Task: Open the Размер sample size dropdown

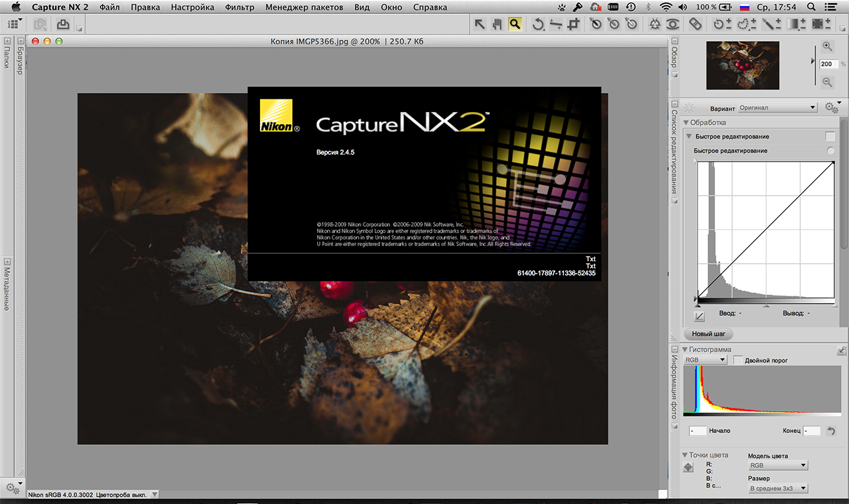Action: pos(777,488)
